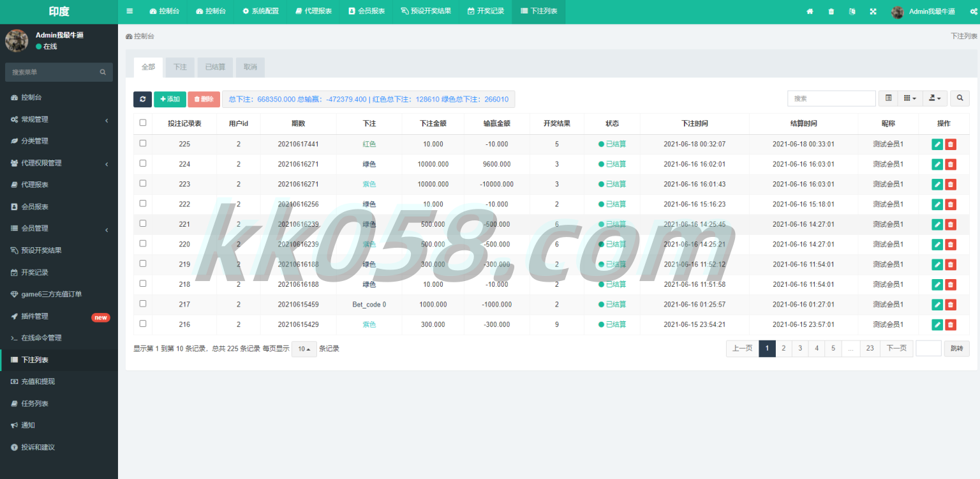Open 预设开奖结果 in the top navigation
This screenshot has width=980, height=479.
(x=426, y=11)
